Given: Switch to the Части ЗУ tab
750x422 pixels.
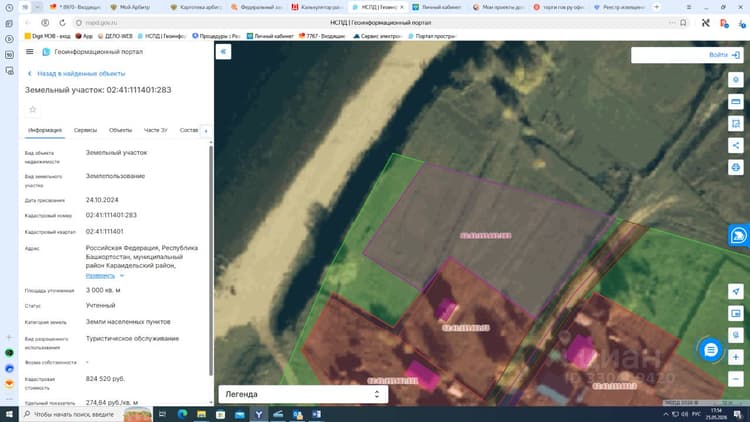Looking at the screenshot, I should [155, 130].
